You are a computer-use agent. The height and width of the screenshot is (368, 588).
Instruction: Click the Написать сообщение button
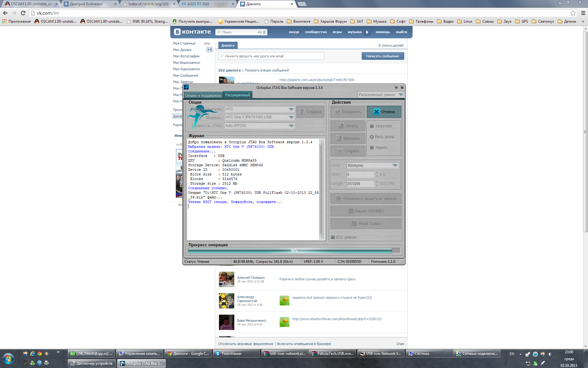[x=383, y=56]
